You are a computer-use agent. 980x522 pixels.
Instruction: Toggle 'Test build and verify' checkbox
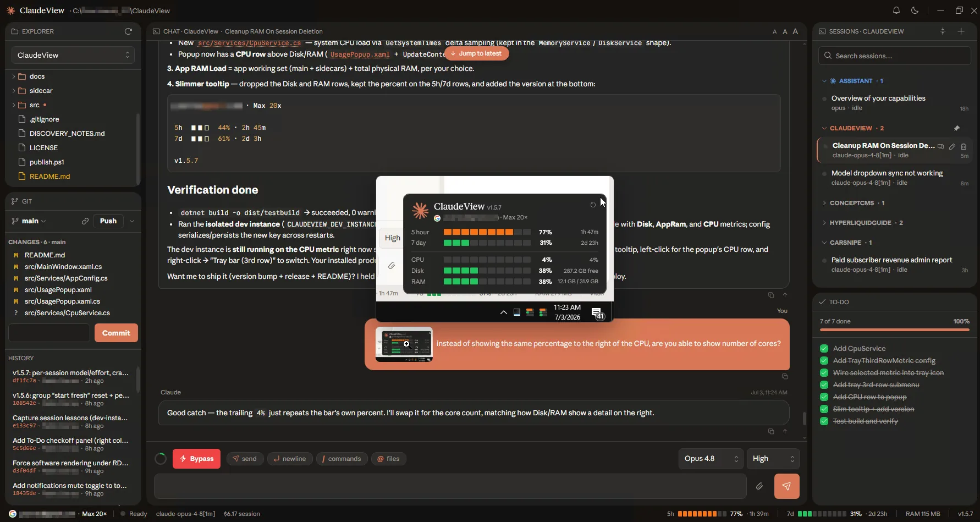[x=824, y=421]
